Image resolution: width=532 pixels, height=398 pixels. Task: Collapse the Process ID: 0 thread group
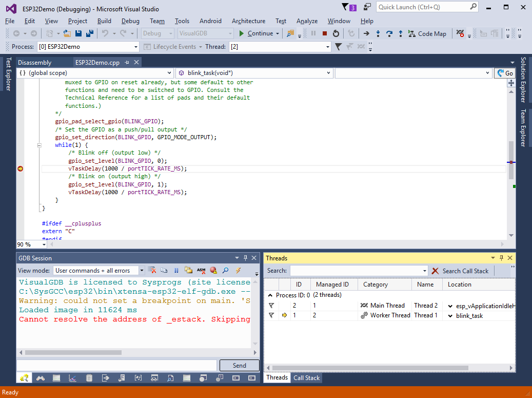pyautogui.click(x=270, y=295)
